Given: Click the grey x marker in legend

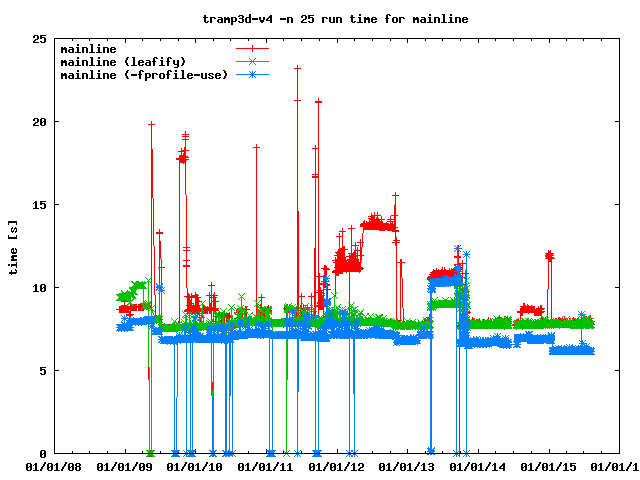Looking at the screenshot, I should (253, 61).
